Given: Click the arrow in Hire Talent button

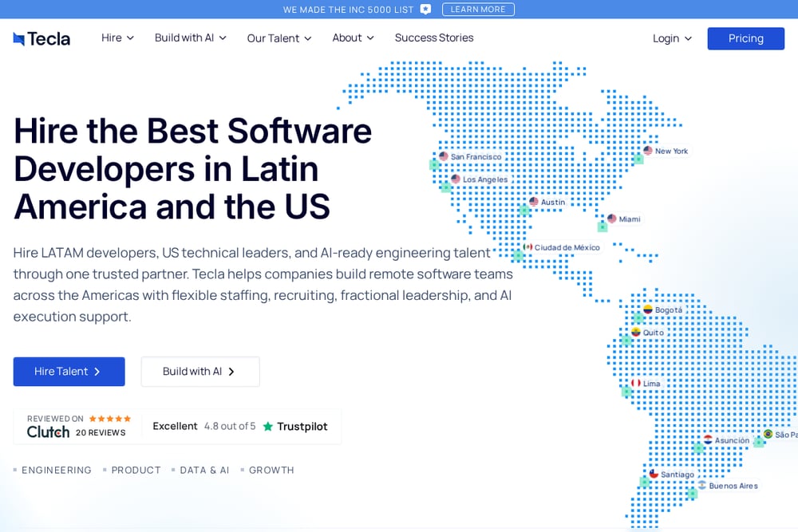Looking at the screenshot, I should pyautogui.click(x=97, y=372).
